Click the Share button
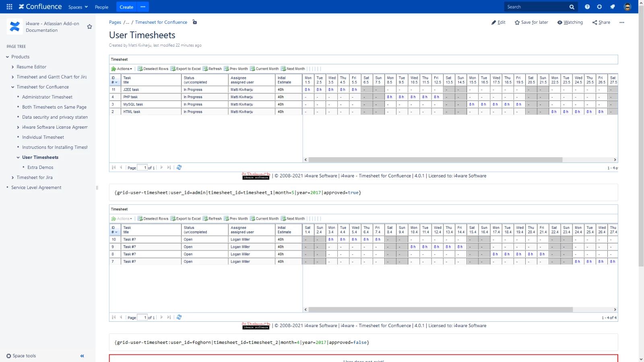This screenshot has width=644, height=362. pos(601,23)
